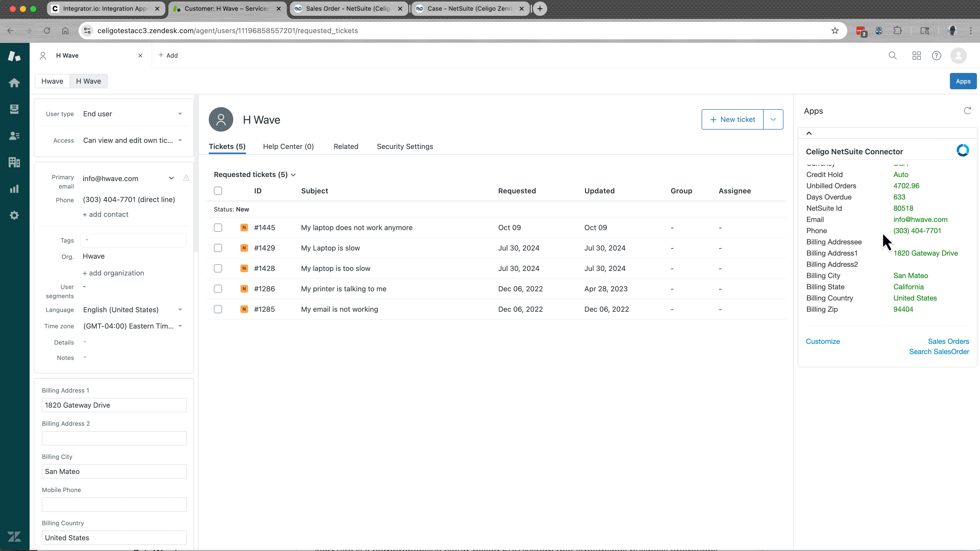Select the checkbox next to ticket #1445
Screen dimensions: 980x551
tap(218, 227)
